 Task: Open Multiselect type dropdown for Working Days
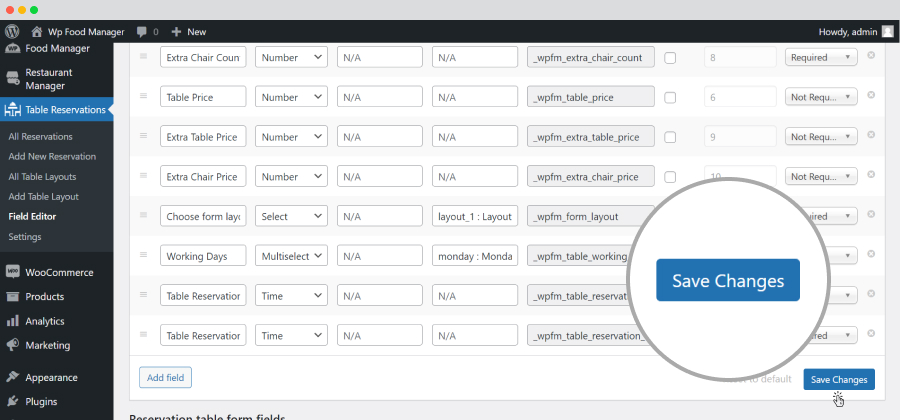pyautogui.click(x=292, y=256)
